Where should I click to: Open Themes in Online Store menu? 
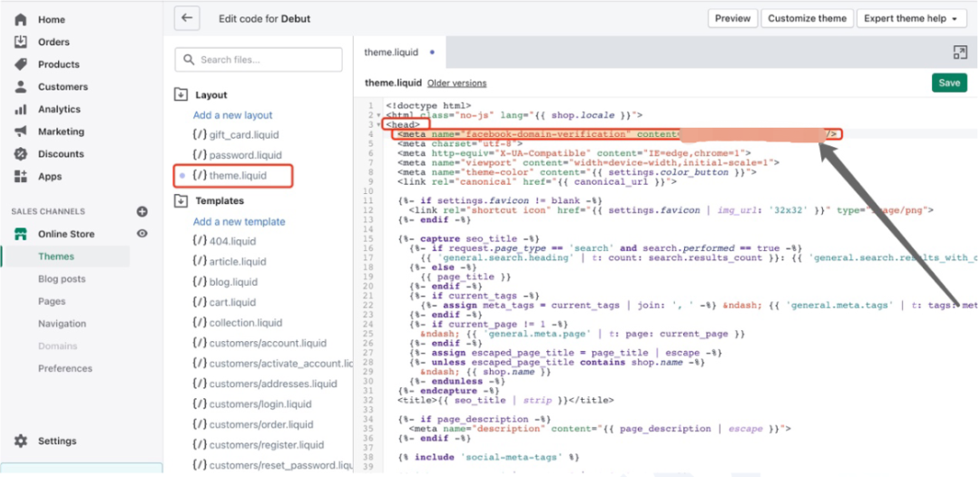coord(56,257)
